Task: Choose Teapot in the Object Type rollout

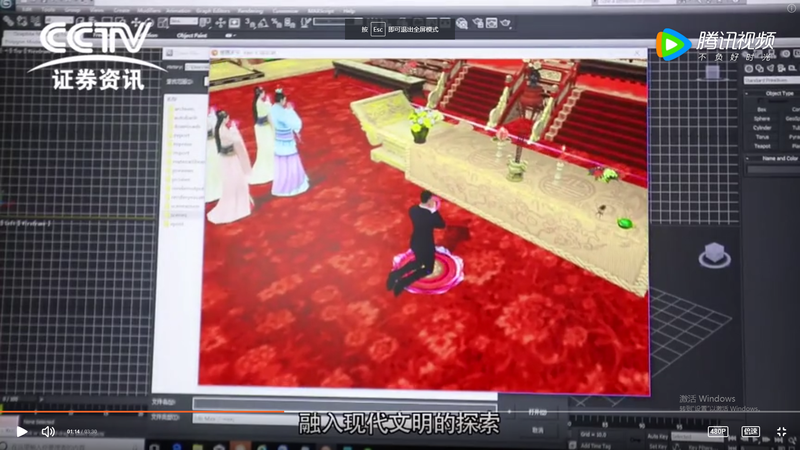Action: [762, 146]
